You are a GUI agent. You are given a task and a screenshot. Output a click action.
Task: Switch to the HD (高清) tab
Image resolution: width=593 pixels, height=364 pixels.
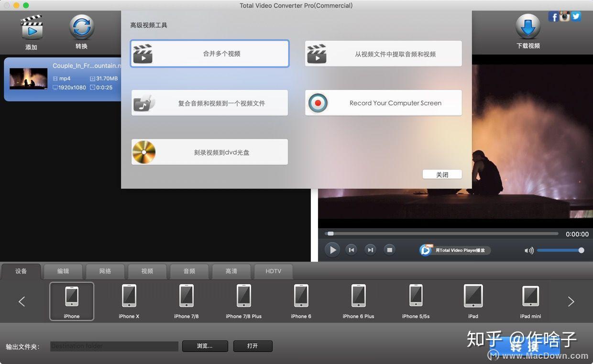(x=231, y=271)
